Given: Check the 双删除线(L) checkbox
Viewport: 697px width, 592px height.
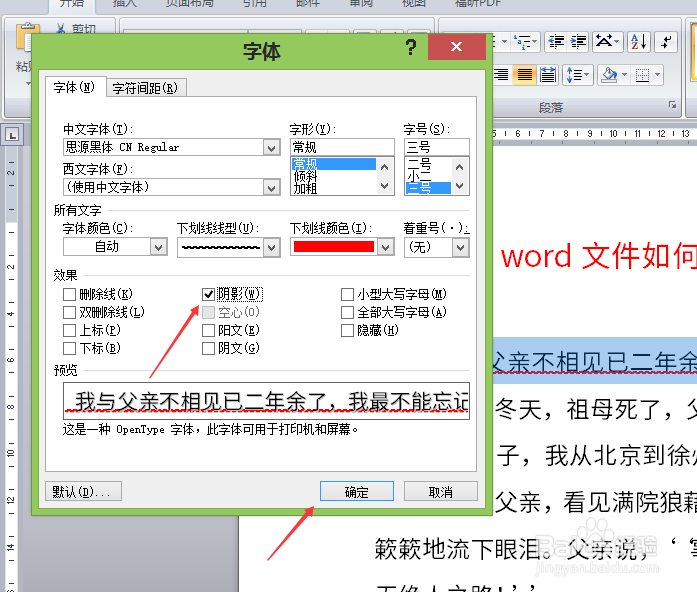Looking at the screenshot, I should click(x=69, y=312).
